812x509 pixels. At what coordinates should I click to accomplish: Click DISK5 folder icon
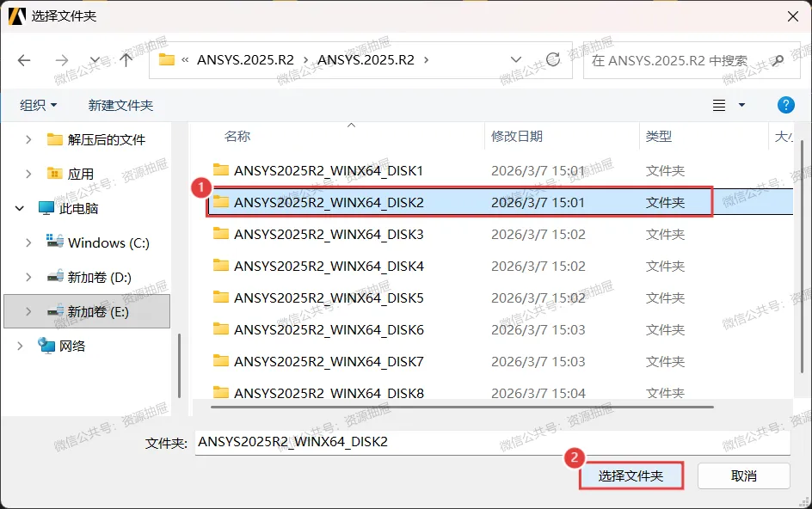[x=221, y=297]
